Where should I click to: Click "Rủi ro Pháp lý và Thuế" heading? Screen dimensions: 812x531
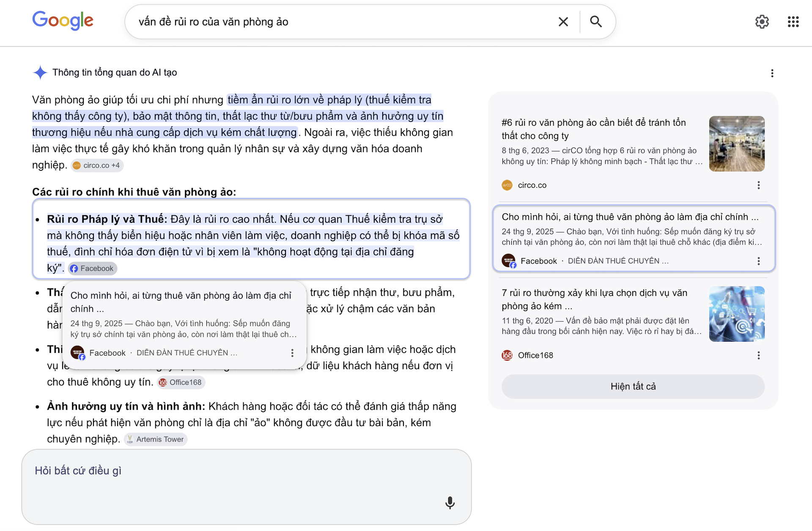point(107,219)
